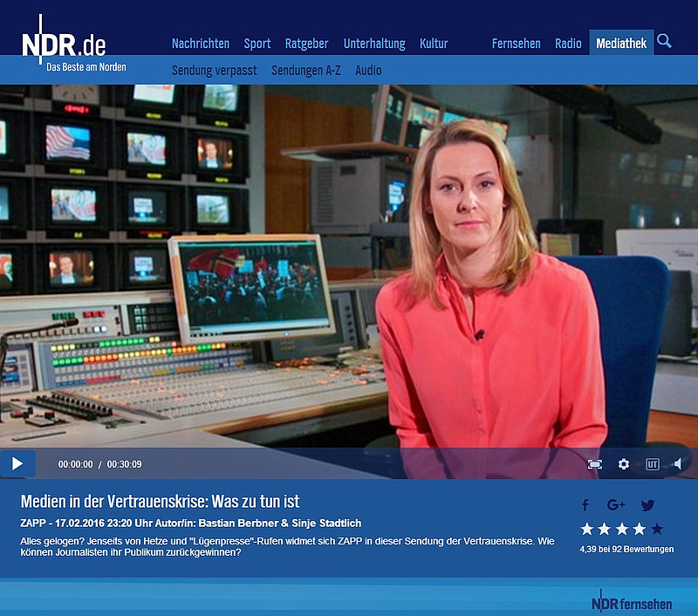Play the ZAPP video
698x616 pixels.
(x=17, y=464)
